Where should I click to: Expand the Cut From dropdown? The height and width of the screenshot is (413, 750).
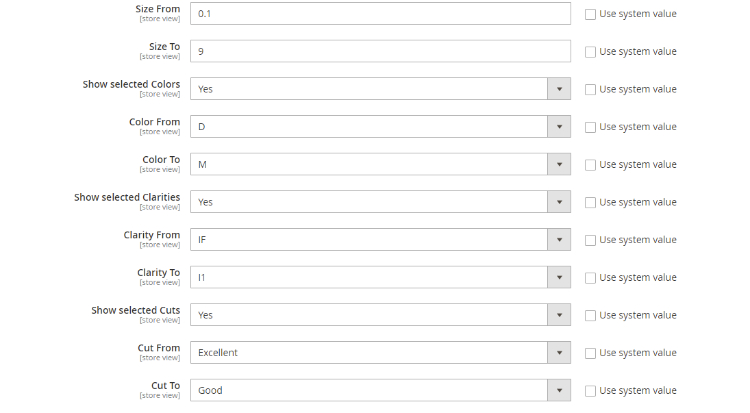380,353
